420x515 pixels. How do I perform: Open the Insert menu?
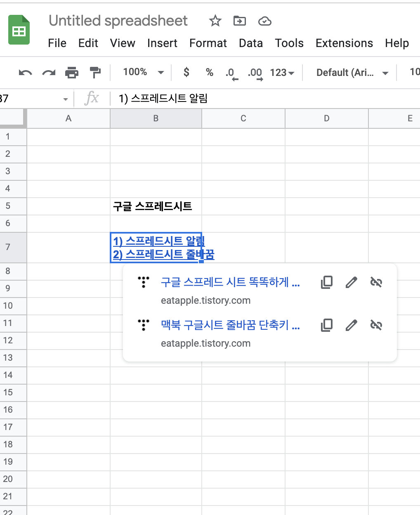tap(162, 43)
